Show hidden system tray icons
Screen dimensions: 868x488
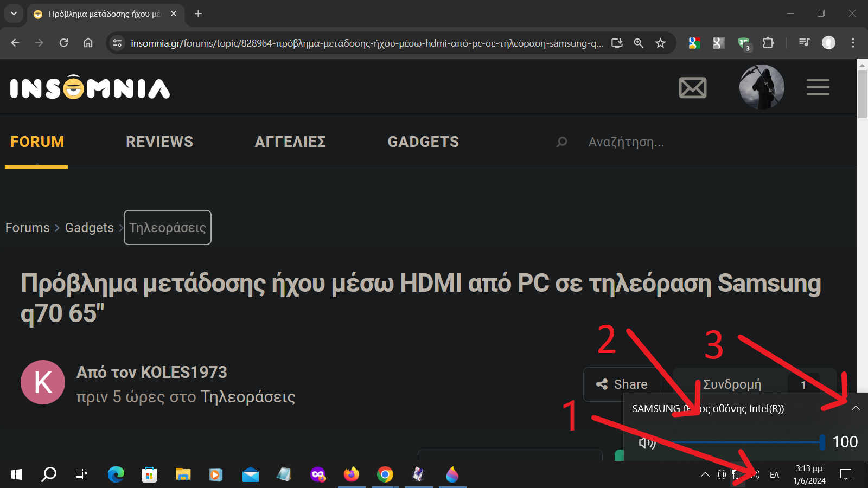(705, 475)
